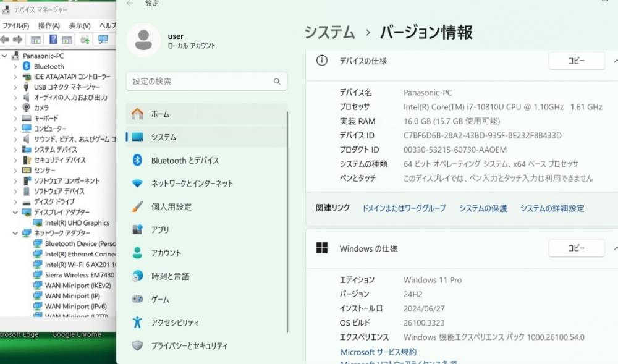Click the magnifier icon in settings search box
This screenshot has width=618, height=364.
click(x=277, y=82)
